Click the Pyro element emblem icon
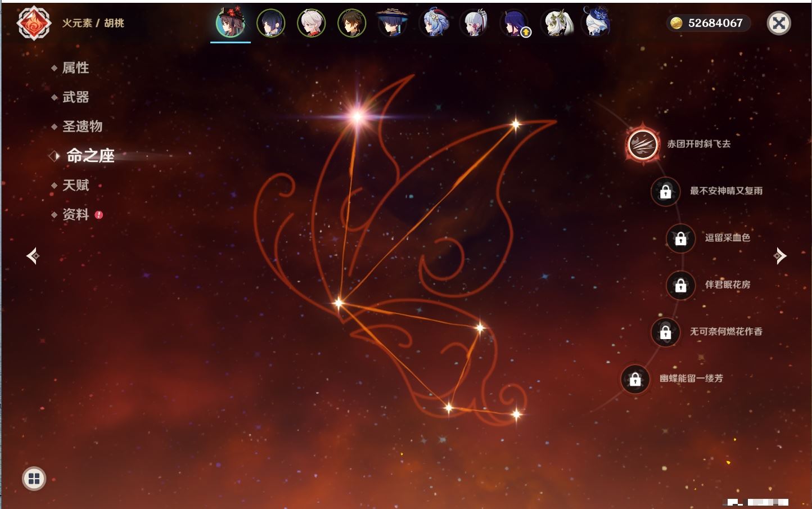Screen dimensions: 812x509 pos(34,23)
